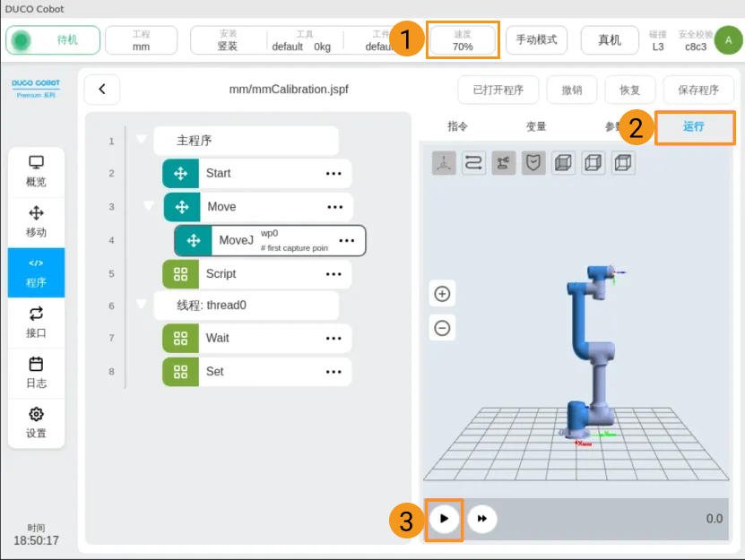The image size is (745, 560).
Task: Open the 日志 log sidebar page
Action: pyautogui.click(x=36, y=374)
